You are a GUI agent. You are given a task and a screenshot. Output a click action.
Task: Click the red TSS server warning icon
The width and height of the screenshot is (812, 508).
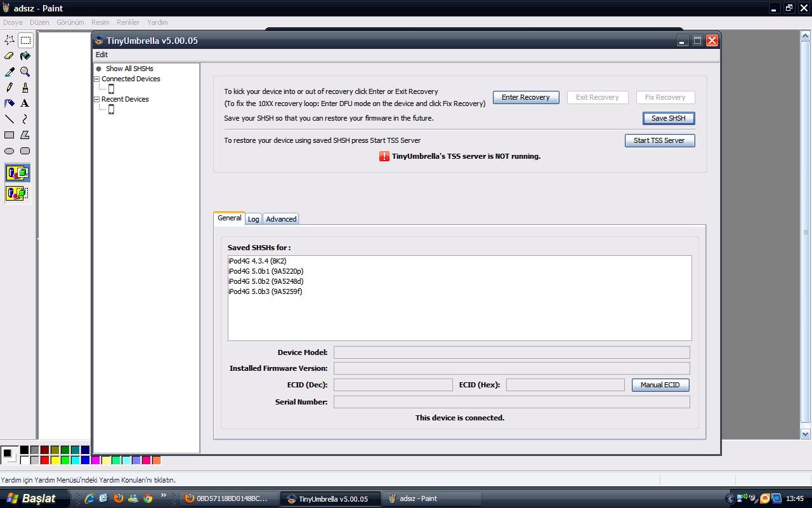tap(384, 156)
